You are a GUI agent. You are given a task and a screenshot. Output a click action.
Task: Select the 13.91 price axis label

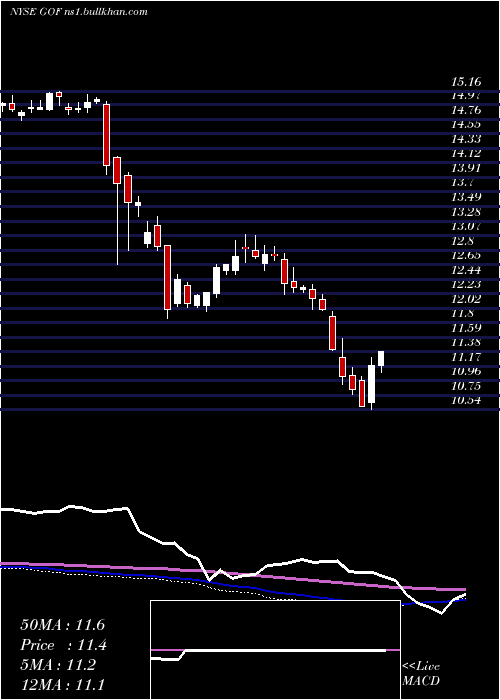[466, 168]
